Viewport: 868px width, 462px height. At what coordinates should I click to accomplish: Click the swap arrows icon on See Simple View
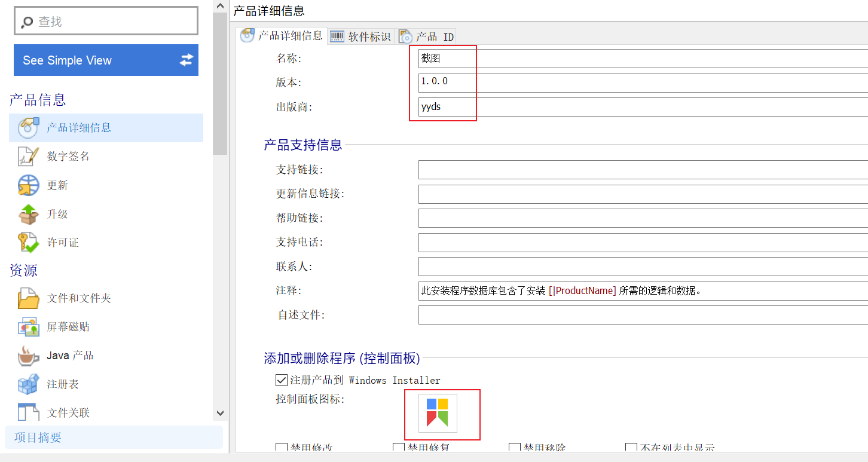[x=187, y=60]
